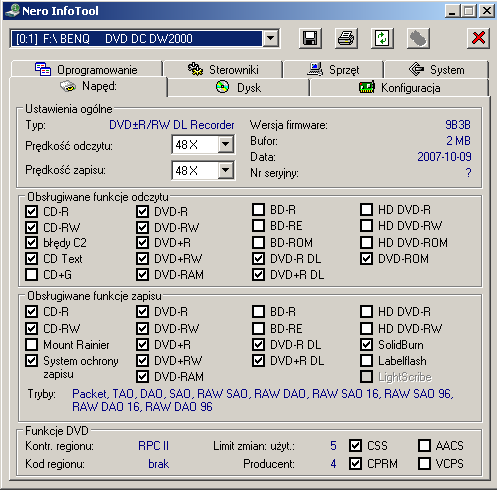
Task: Click the Konfiguracja board icon
Action: [x=367, y=87]
